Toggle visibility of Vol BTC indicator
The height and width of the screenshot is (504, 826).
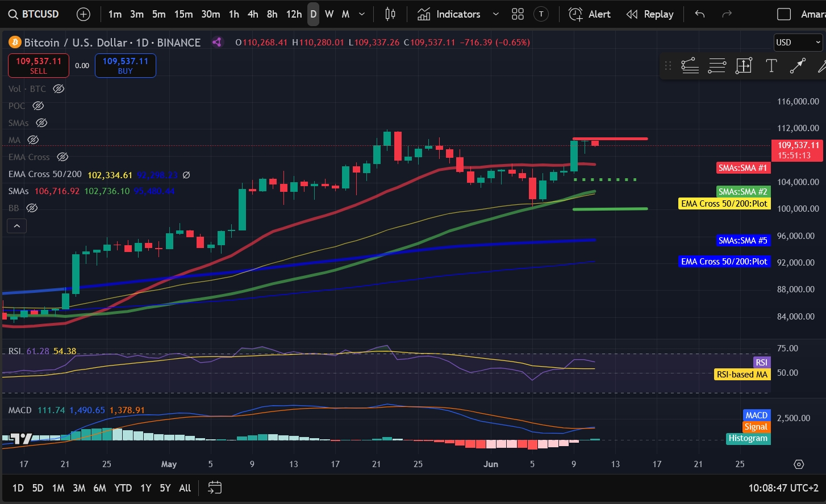coord(59,89)
